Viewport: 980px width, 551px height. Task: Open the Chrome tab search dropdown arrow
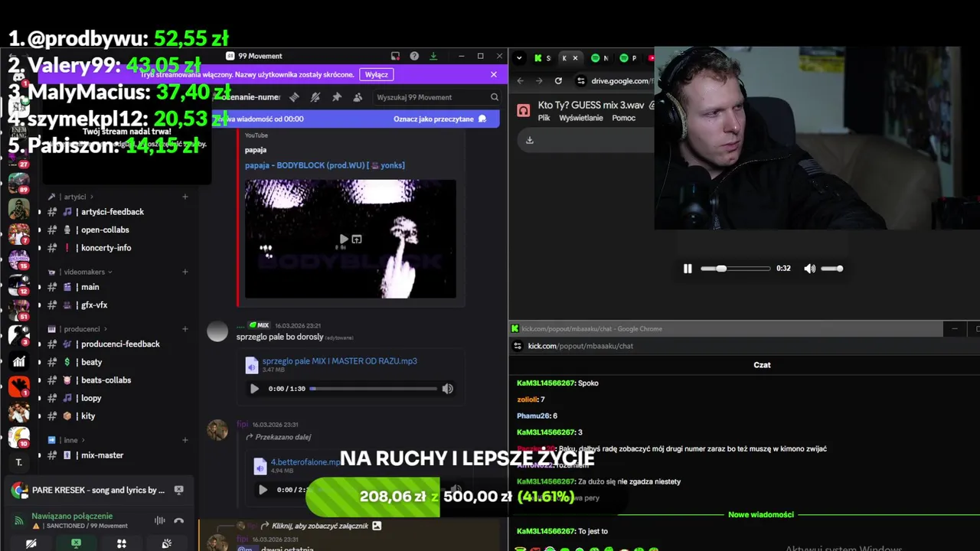(519, 57)
